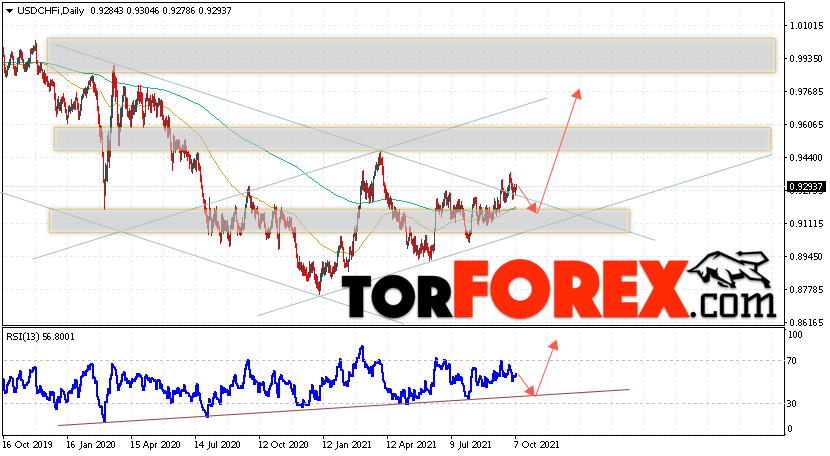
Task: Select the open price value 0.92843
Action: [107, 11]
